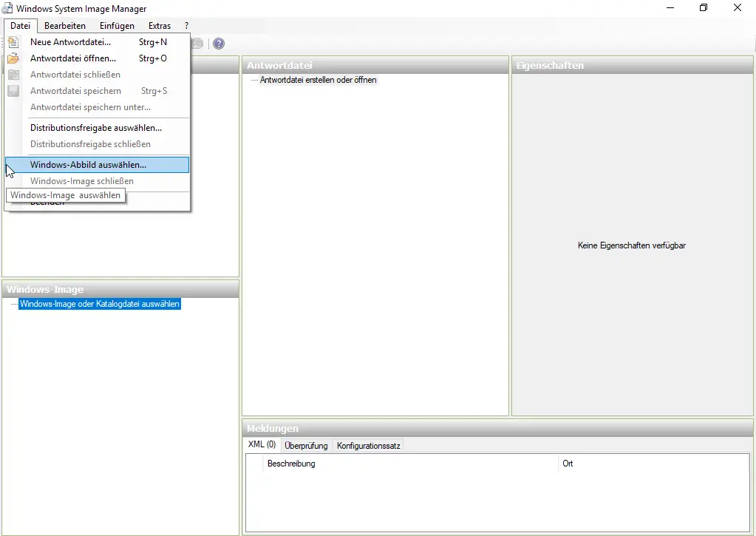756x536 pixels.
Task: Click the partly hidden toolbar icon left of help
Action: pos(197,44)
